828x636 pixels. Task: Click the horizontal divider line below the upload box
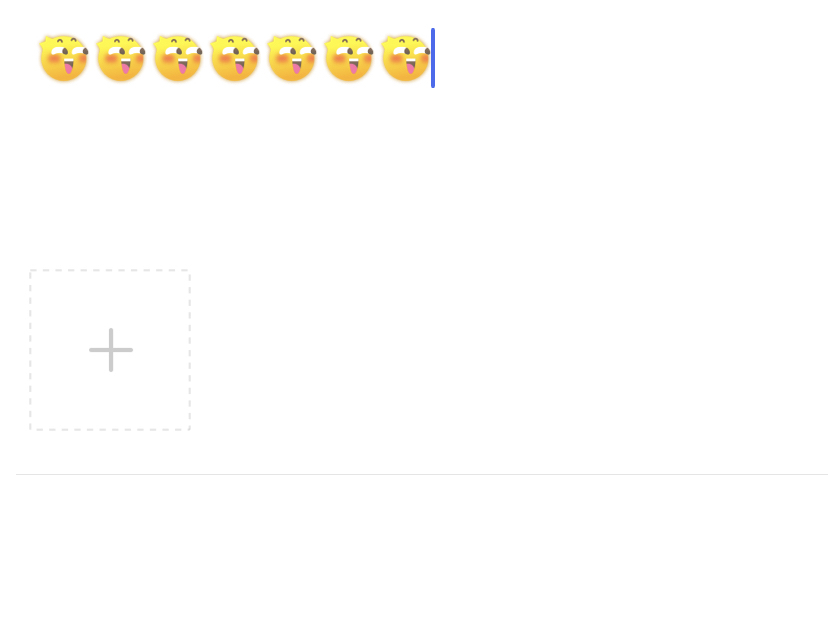[x=422, y=474]
